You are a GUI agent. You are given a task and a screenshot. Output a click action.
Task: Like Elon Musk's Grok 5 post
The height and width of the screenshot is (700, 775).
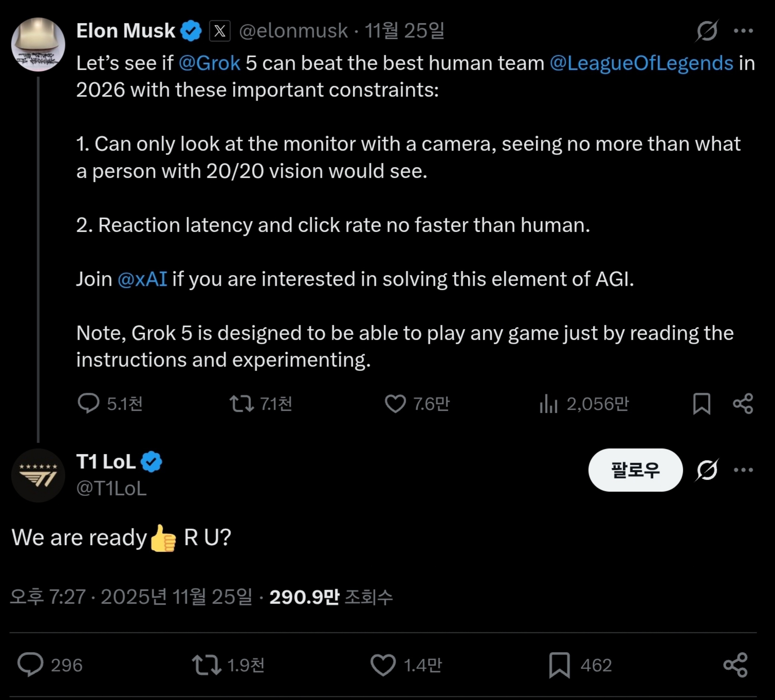(x=395, y=404)
